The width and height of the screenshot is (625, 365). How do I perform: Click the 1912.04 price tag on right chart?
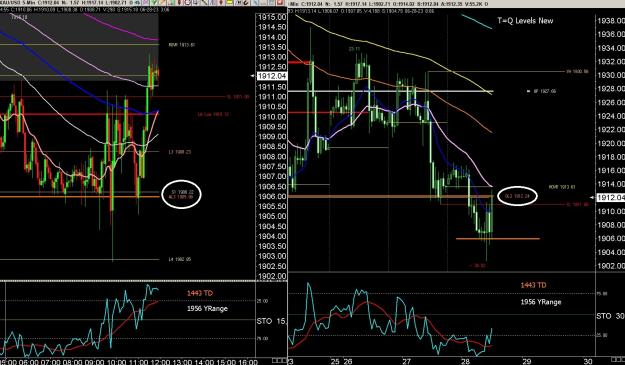point(610,198)
